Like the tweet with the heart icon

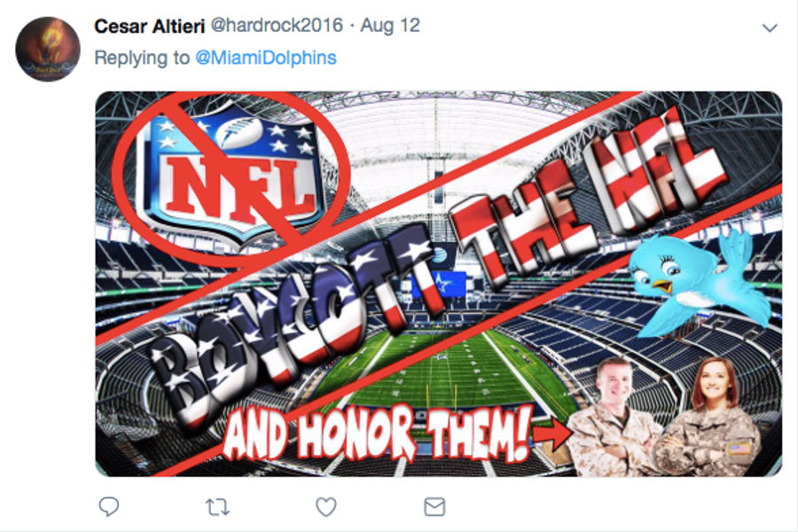[325, 506]
